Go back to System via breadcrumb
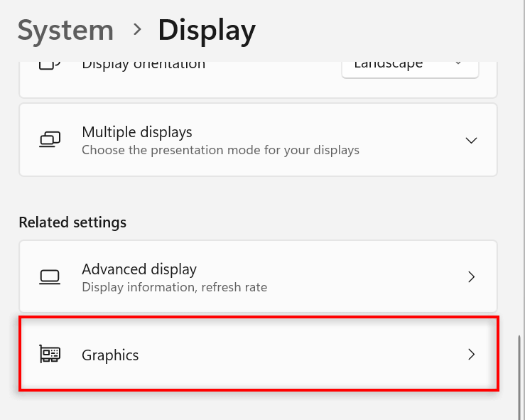 [x=65, y=31]
